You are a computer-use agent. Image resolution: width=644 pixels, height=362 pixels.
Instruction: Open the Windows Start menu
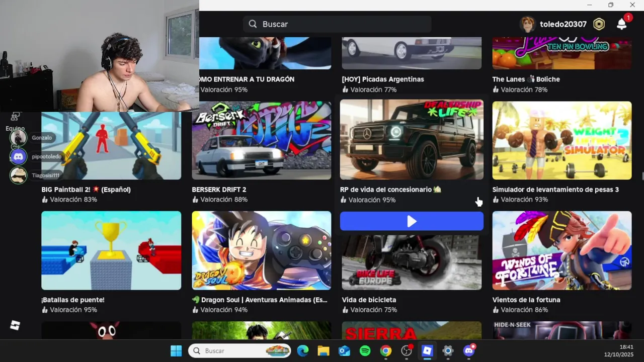pyautogui.click(x=176, y=350)
